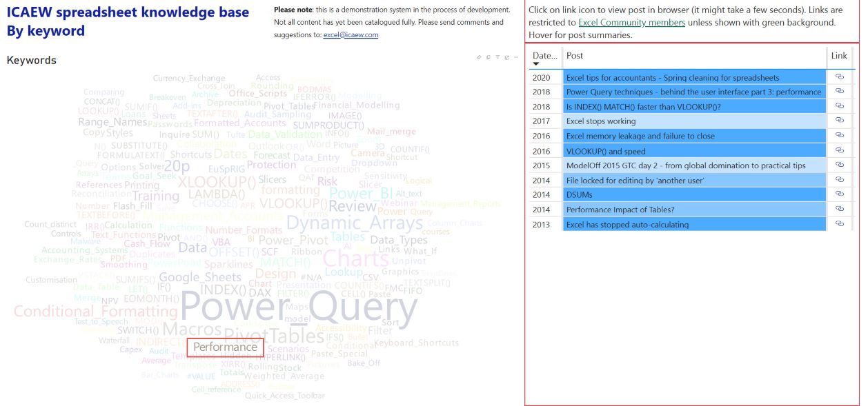Screen dimensions: 868x406
Task: Pin the Keywords word cloud visual
Action: [x=479, y=57]
